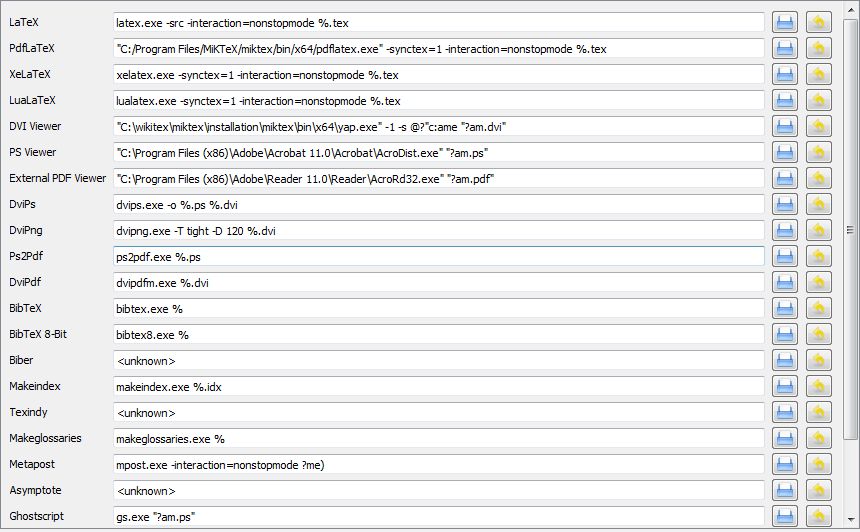Image resolution: width=860 pixels, height=532 pixels.
Task: Browse for the Makeindex executable
Action: (785, 387)
